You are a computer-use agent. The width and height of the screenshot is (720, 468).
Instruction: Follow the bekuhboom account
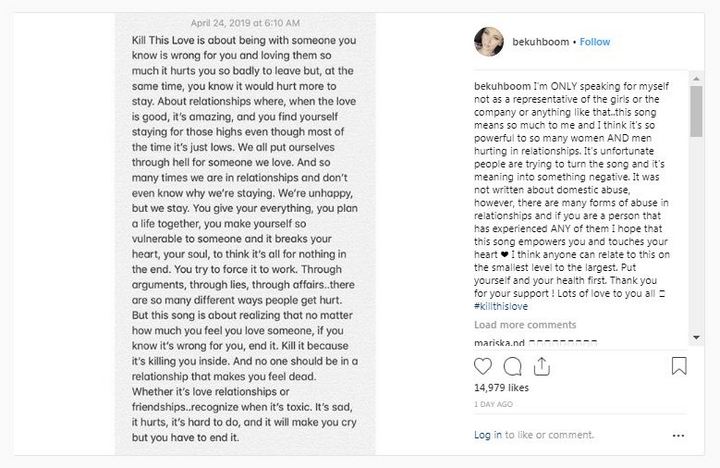pos(594,43)
